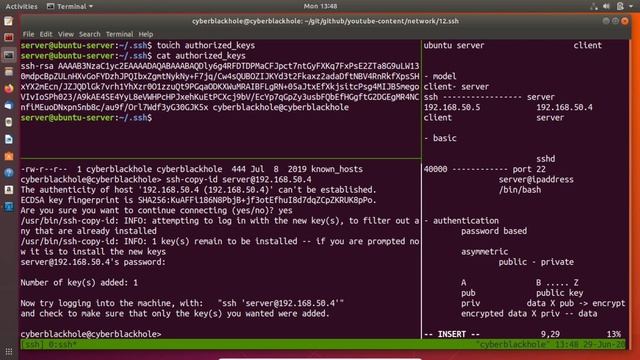The width and height of the screenshot is (640, 360).
Task: Click the tmux status tab '0:ssh*'
Action: coord(62,344)
